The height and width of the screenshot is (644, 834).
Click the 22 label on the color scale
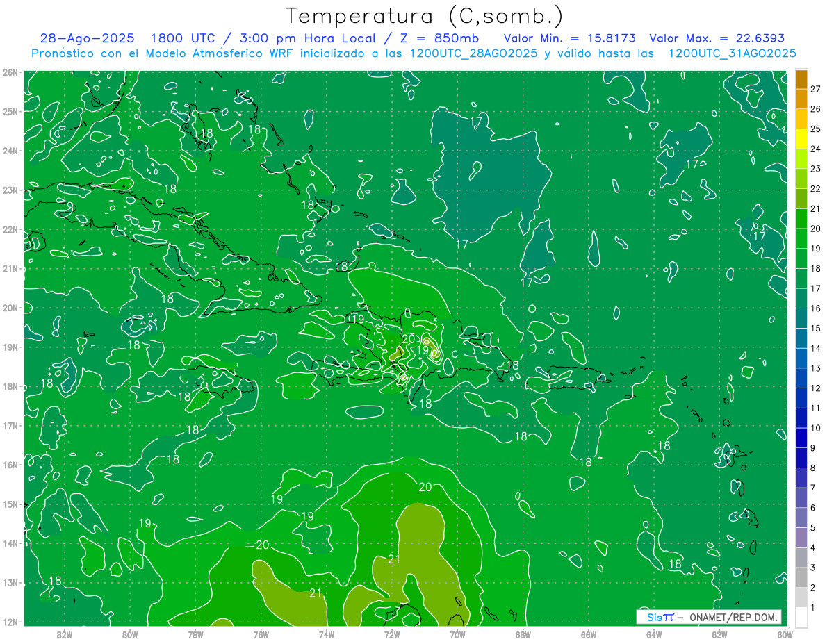pyautogui.click(x=816, y=188)
